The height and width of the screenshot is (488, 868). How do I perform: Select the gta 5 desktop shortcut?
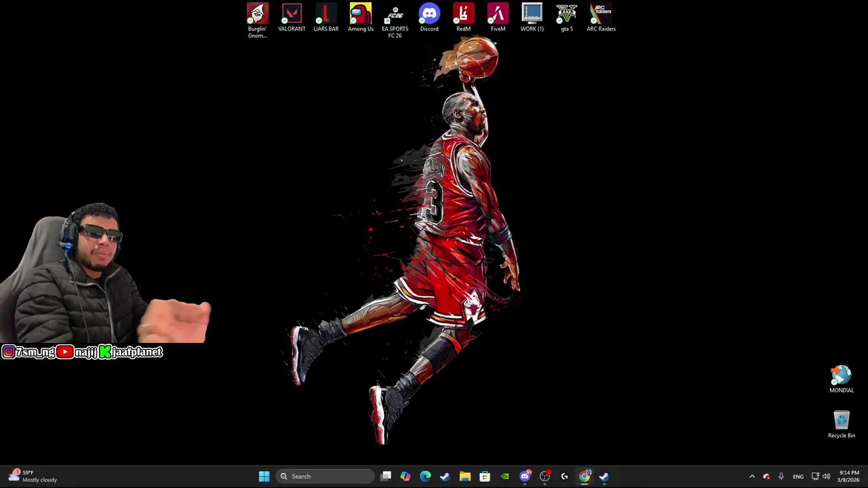tap(567, 18)
